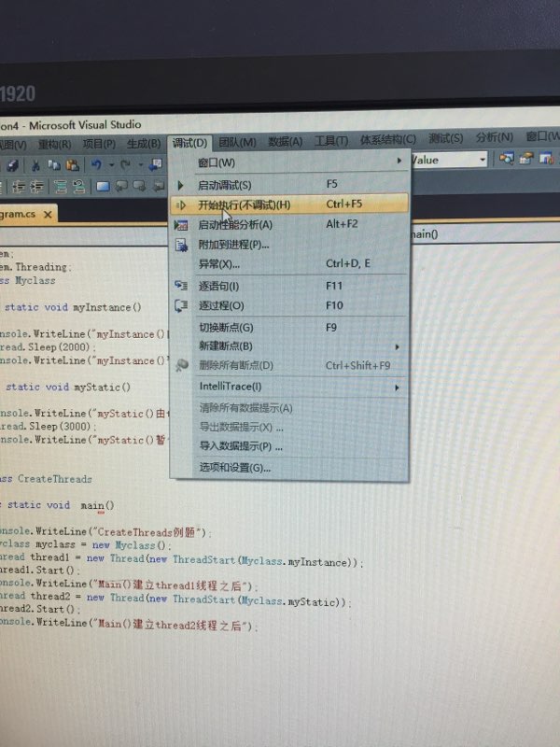
Task: Select 逐语句(I) step into entry
Action: (289, 286)
